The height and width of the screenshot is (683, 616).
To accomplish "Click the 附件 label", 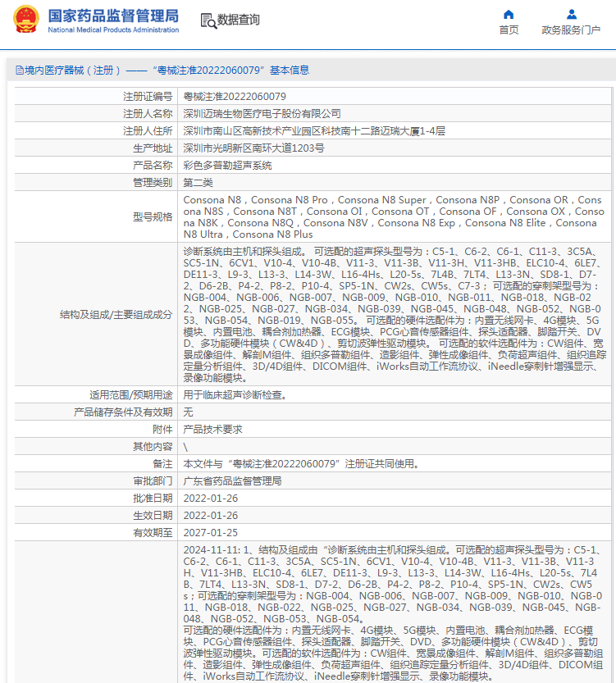I will (162, 429).
